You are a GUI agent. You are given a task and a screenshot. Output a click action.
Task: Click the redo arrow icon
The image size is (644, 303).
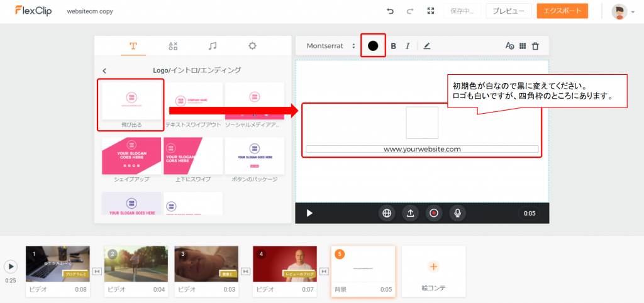tap(410, 11)
